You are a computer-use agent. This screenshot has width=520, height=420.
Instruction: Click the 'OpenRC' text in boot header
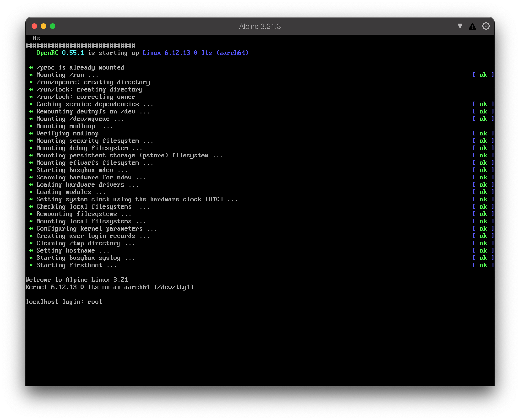(47, 53)
